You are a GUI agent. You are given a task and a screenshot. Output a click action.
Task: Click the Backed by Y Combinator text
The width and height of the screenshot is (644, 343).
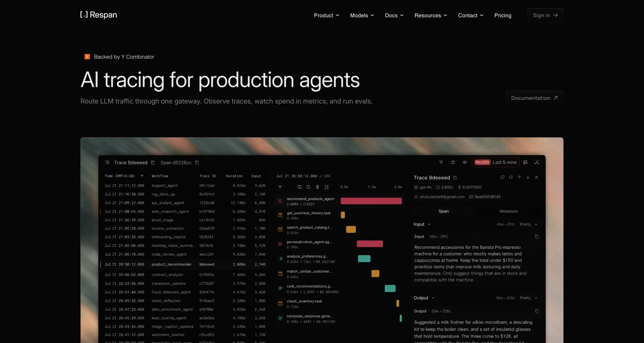click(124, 57)
